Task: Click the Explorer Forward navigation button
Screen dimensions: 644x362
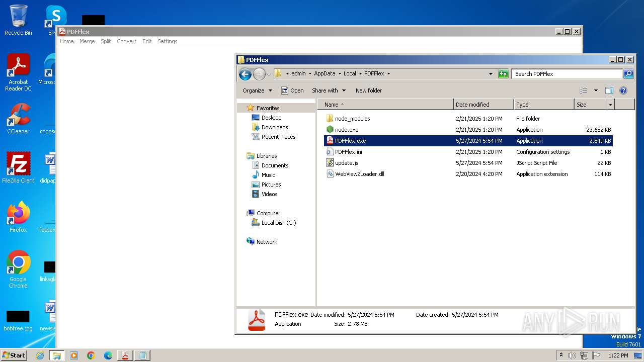Action: (x=259, y=74)
